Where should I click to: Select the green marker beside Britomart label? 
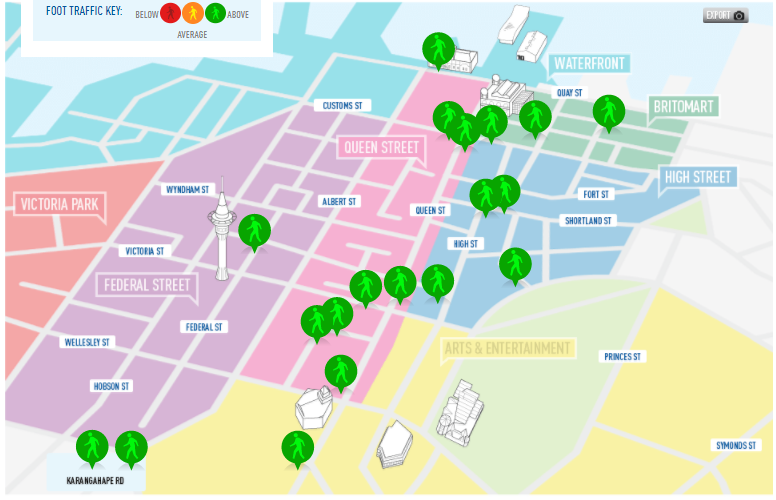609,111
